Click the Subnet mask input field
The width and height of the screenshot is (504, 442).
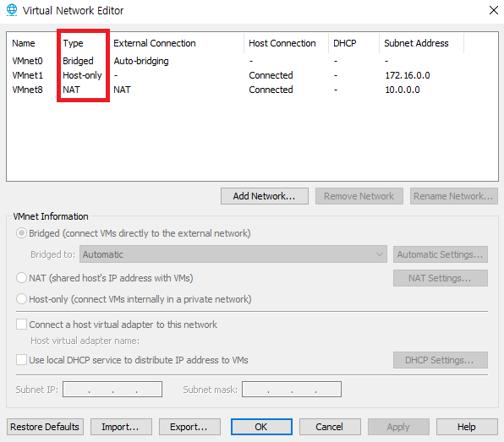(292, 390)
